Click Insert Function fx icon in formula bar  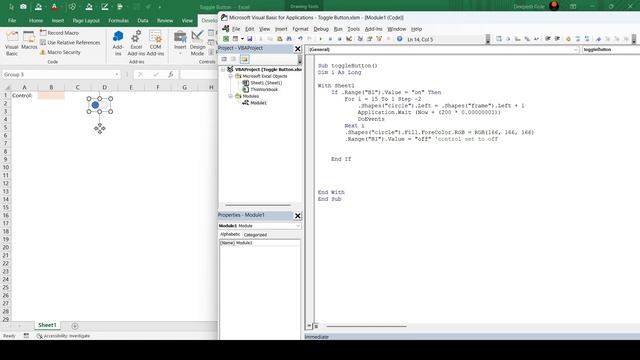point(171,74)
